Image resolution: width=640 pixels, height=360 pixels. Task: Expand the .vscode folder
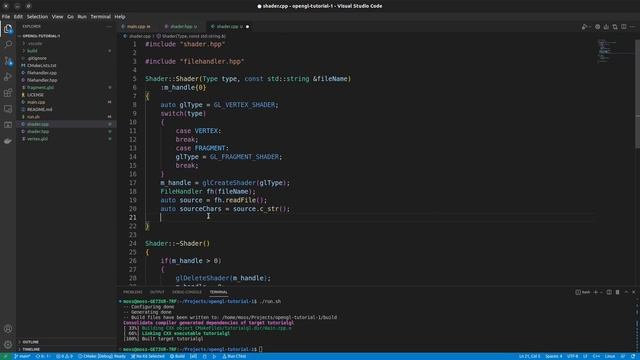coord(34,43)
